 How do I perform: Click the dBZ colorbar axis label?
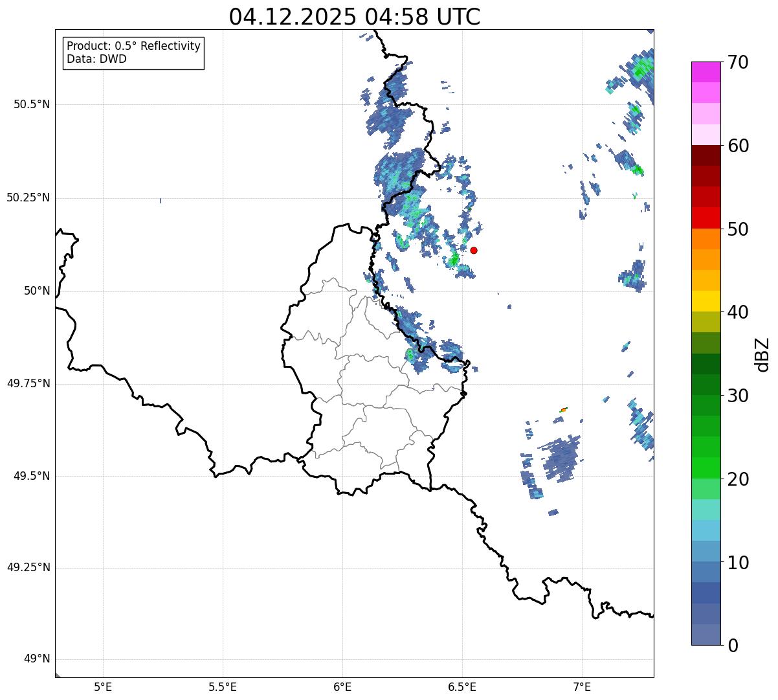click(x=762, y=354)
